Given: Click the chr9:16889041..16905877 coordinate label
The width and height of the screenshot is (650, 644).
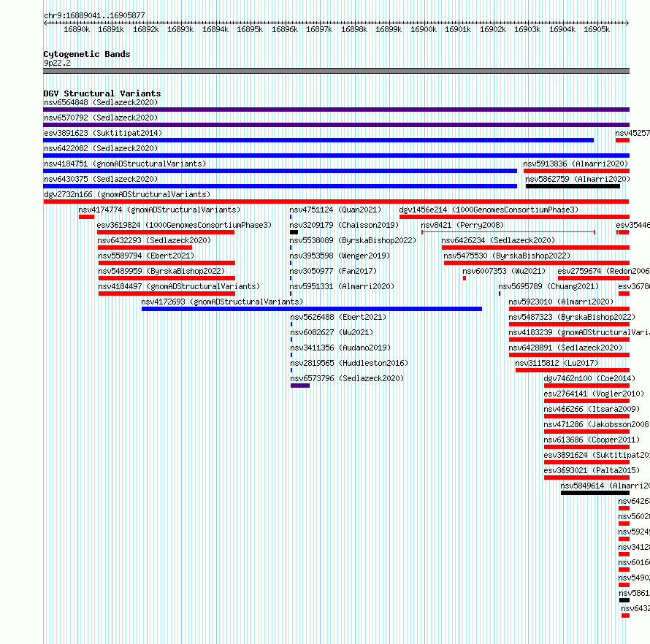Looking at the screenshot, I should [x=94, y=16].
